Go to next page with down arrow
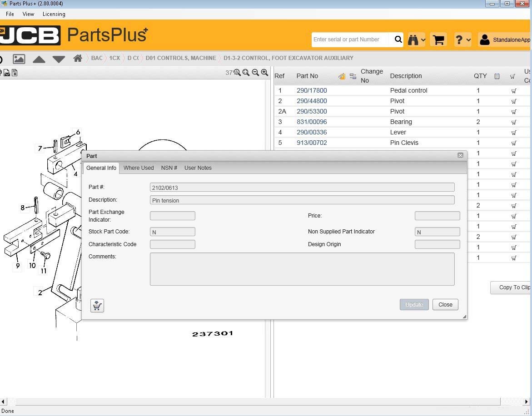The height and width of the screenshot is (416, 532). 59,59
